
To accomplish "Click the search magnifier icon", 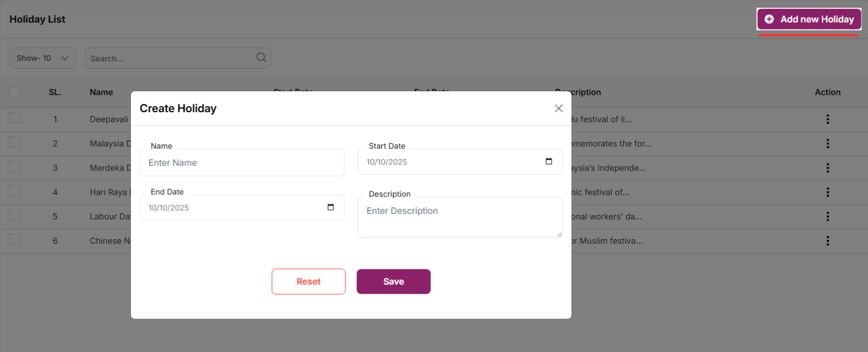I will [x=261, y=57].
